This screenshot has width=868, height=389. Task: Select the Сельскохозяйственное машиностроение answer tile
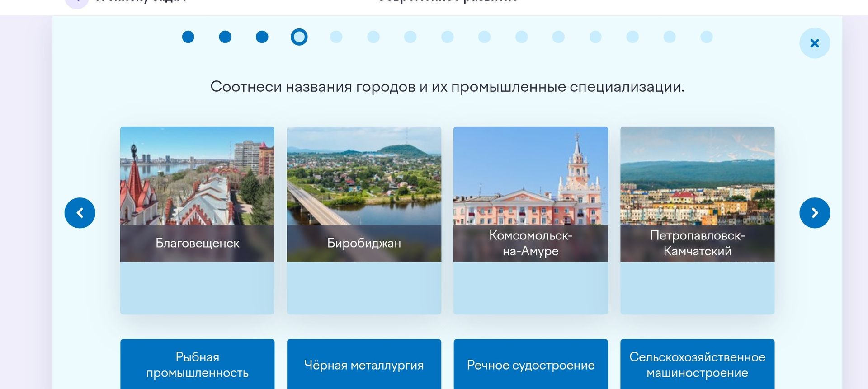coord(698,364)
